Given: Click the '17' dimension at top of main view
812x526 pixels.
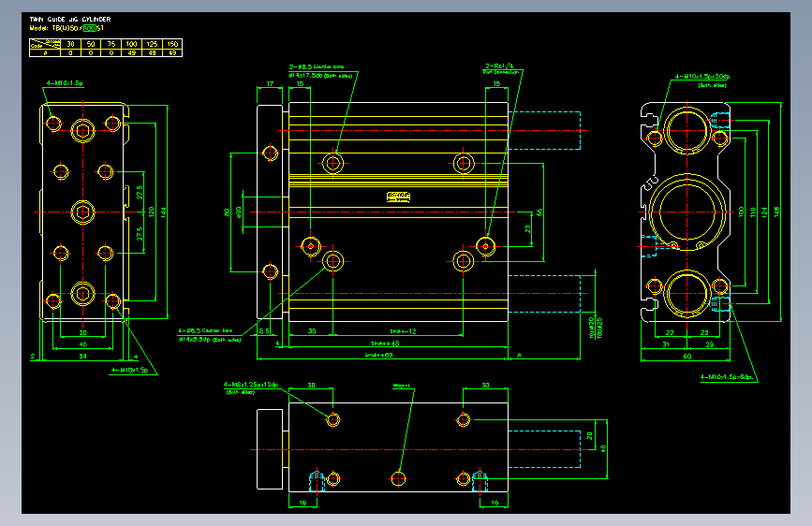Looking at the screenshot, I should tap(270, 83).
